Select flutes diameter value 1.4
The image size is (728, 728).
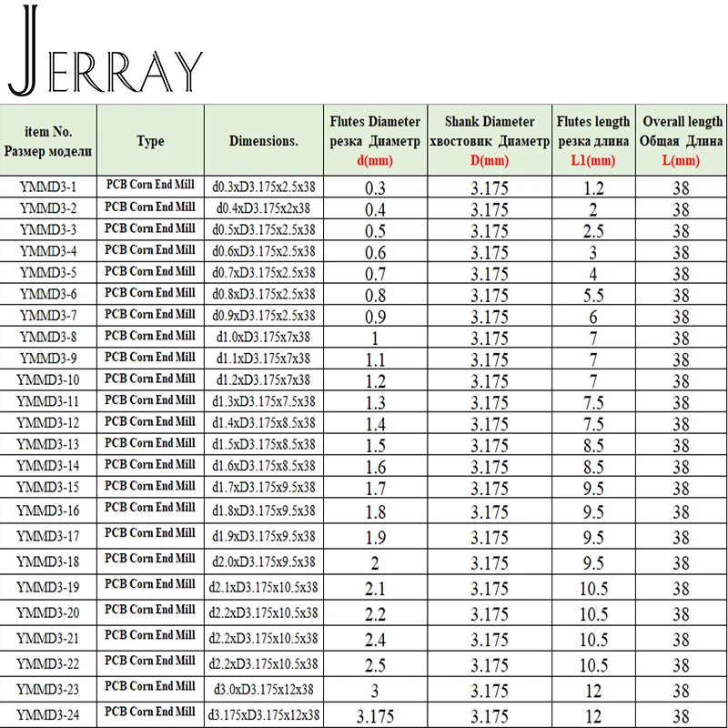pyautogui.click(x=375, y=424)
